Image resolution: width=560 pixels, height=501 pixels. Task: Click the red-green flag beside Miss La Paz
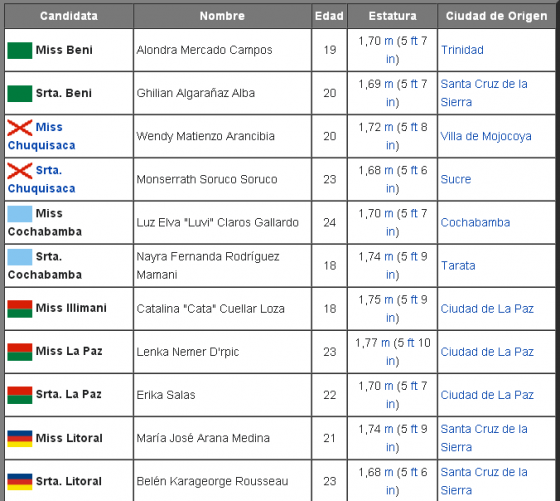pyautogui.click(x=20, y=352)
